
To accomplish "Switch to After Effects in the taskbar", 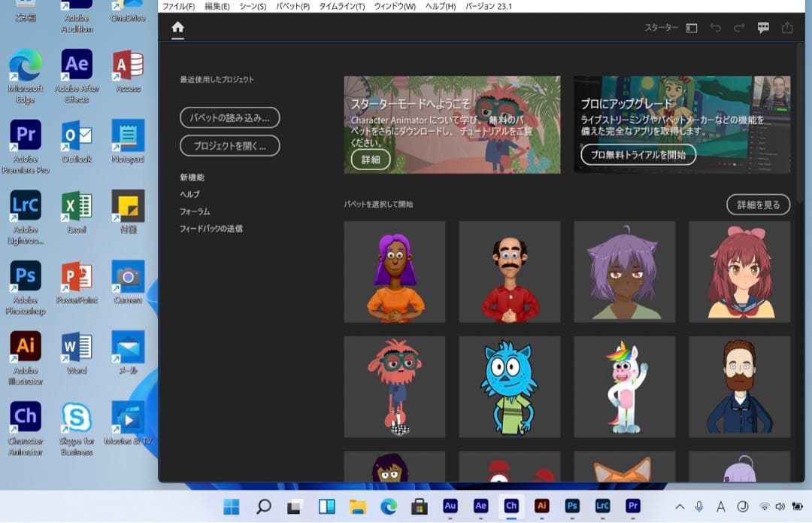I will [x=480, y=506].
